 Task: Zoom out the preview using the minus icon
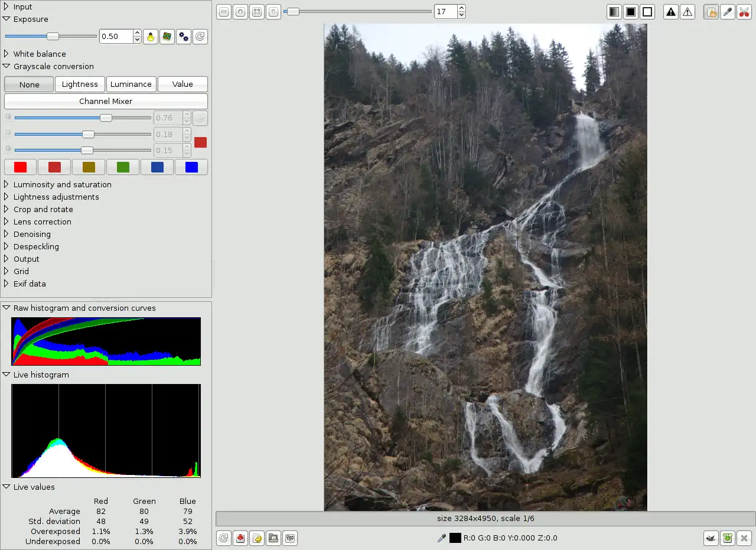[x=224, y=12]
